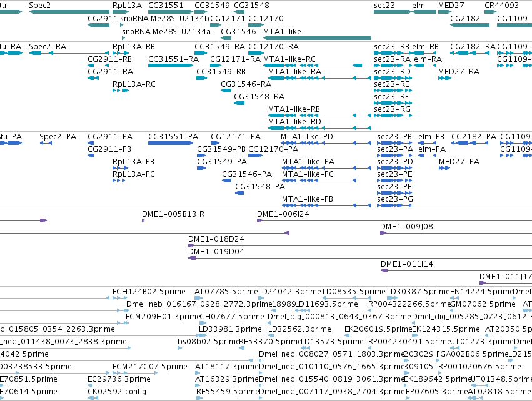The image size is (532, 401).
Task: Click transcript CG31551-RA
Action: [x=171, y=66]
